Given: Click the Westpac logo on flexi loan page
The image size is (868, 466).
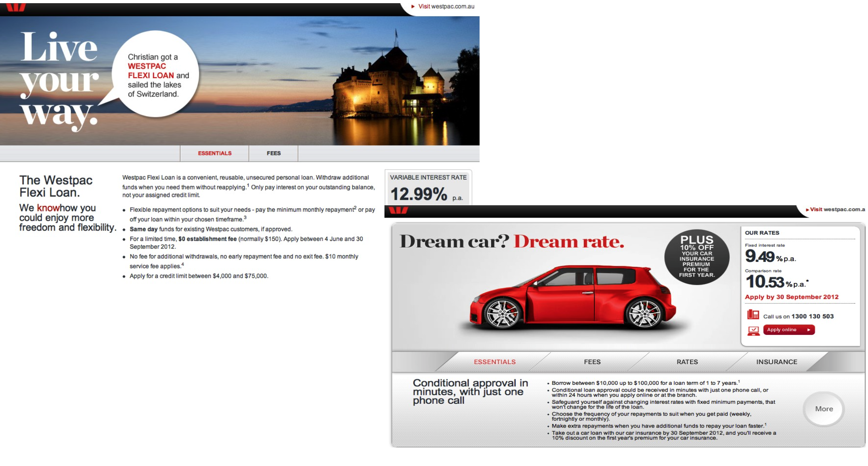Looking at the screenshot, I should pos(16,7).
